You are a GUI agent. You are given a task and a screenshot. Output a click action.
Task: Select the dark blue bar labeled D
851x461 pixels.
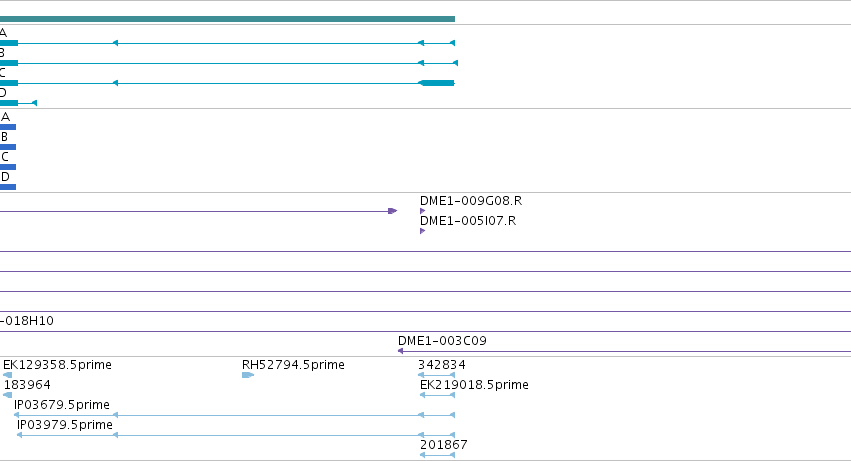(x=8, y=187)
